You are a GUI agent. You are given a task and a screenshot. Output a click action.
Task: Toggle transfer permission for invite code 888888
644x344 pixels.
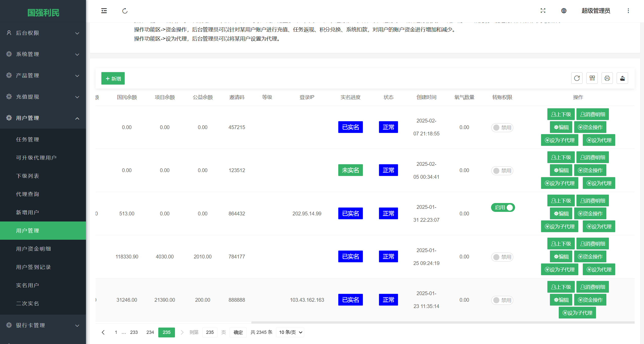coord(502,300)
